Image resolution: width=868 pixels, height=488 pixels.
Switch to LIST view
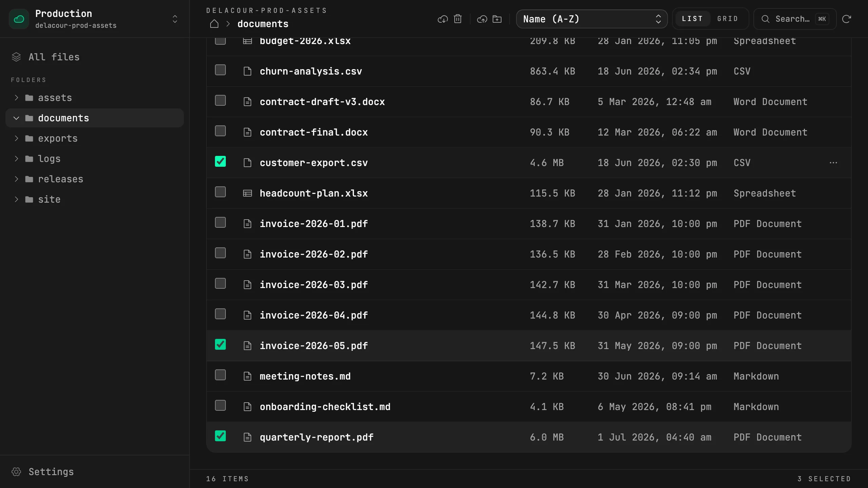pyautogui.click(x=692, y=19)
